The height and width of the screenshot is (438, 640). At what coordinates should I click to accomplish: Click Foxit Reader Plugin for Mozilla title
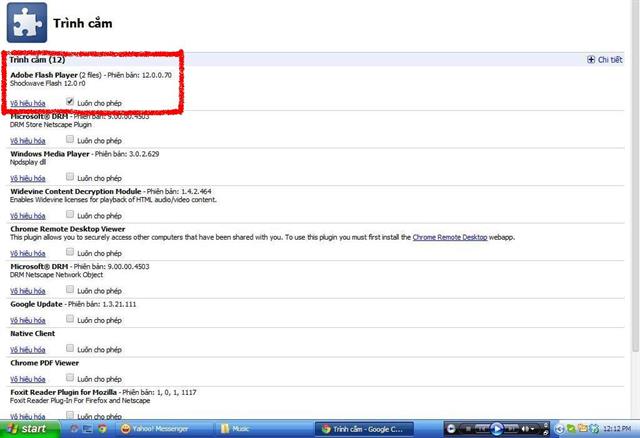tap(63, 392)
